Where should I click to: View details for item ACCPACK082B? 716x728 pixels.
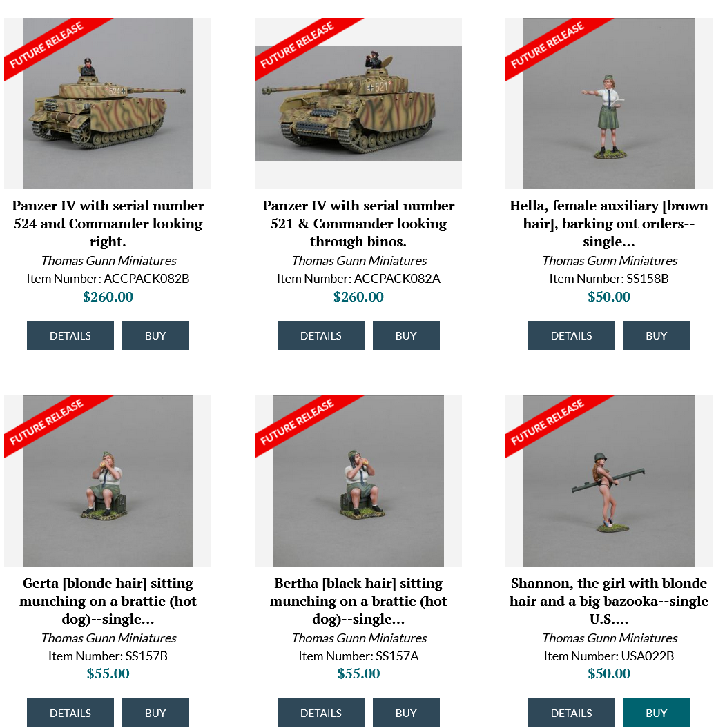coord(70,335)
